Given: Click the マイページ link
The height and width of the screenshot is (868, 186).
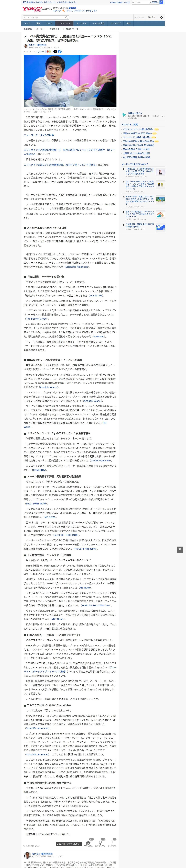Looking at the screenshot, I should 139,18.
